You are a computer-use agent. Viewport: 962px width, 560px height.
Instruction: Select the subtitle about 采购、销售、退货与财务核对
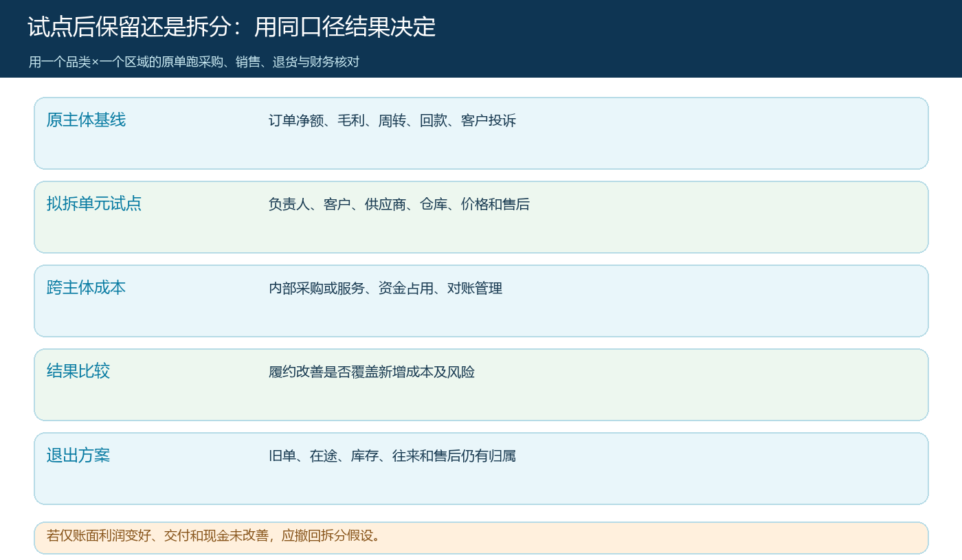(194, 62)
